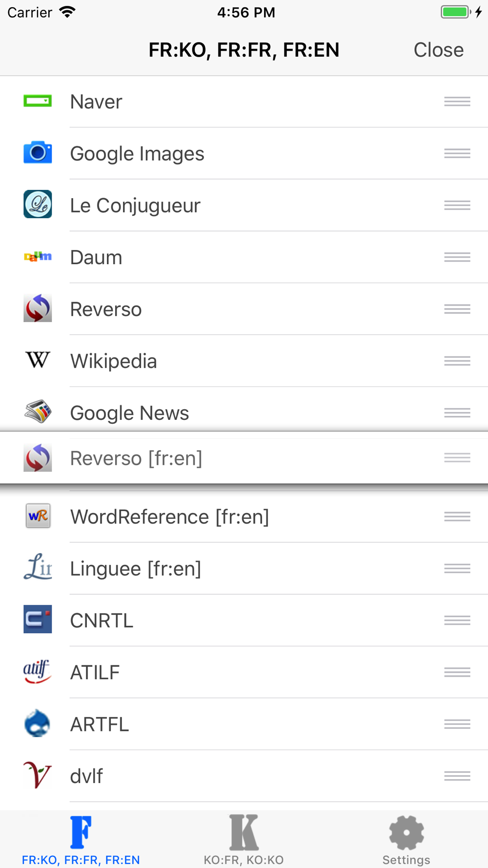Tap the ATILF logo icon
This screenshot has height=868, width=488.
click(38, 671)
